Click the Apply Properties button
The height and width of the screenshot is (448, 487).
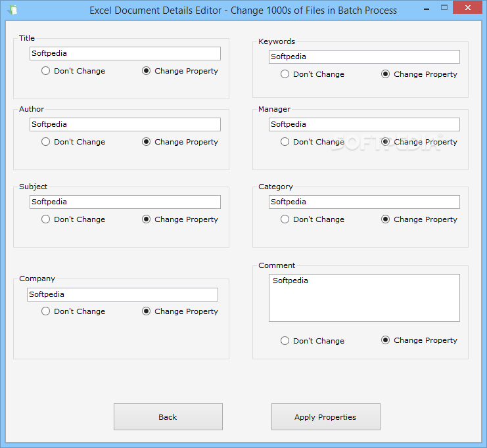(x=326, y=417)
